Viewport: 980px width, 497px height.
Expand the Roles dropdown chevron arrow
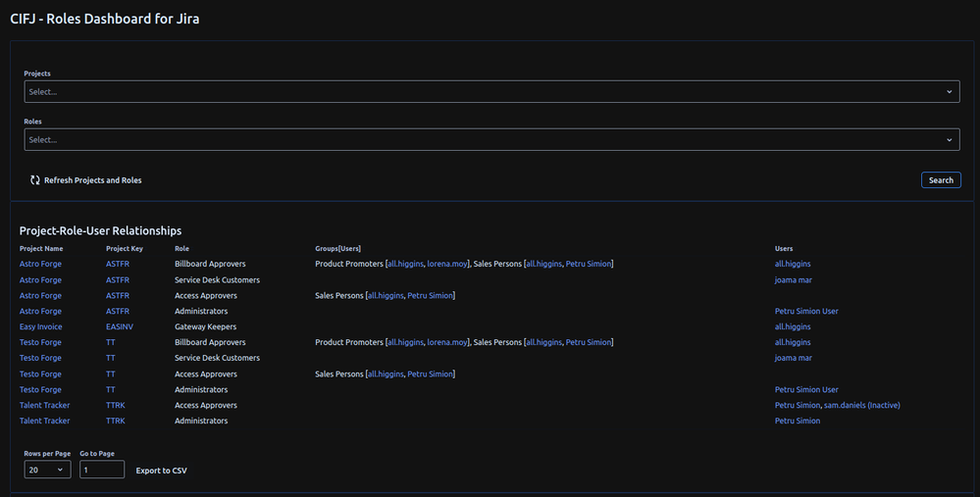[x=949, y=140]
